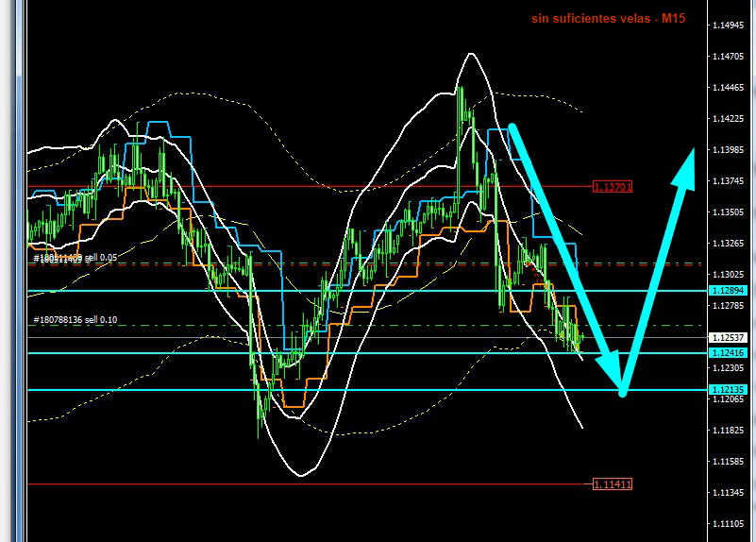Click 1.13505 on the price scale
This screenshot has height=542, width=756.
click(x=731, y=212)
